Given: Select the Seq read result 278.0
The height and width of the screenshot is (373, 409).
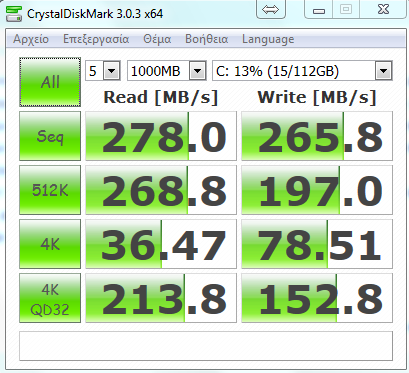Looking at the screenshot, I should (161, 136).
